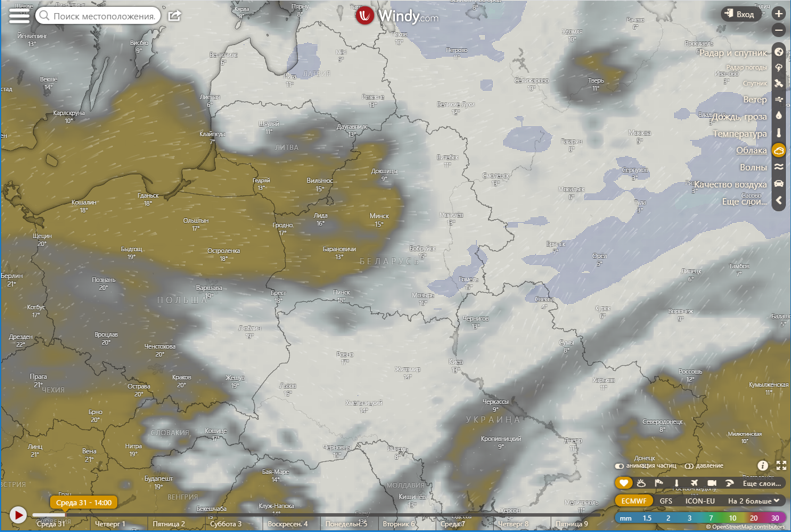Click the 'Минск' city label
The width and height of the screenshot is (791, 532).
pos(379,216)
